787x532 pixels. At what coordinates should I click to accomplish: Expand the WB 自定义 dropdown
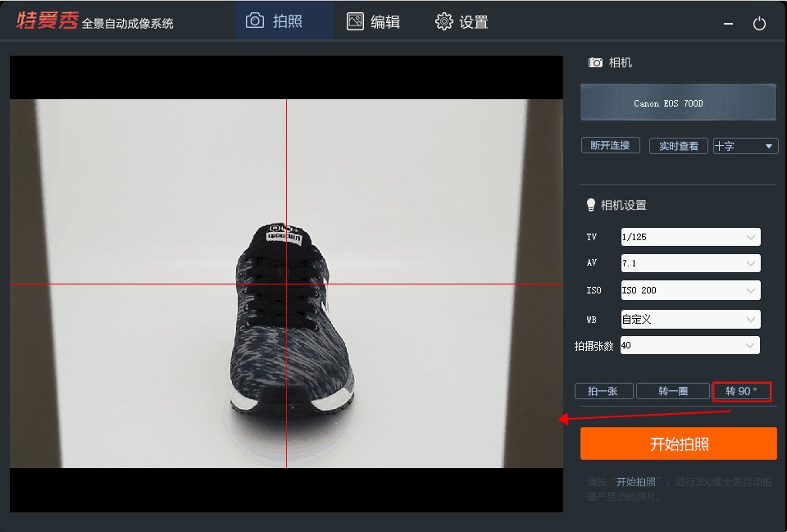pos(690,319)
